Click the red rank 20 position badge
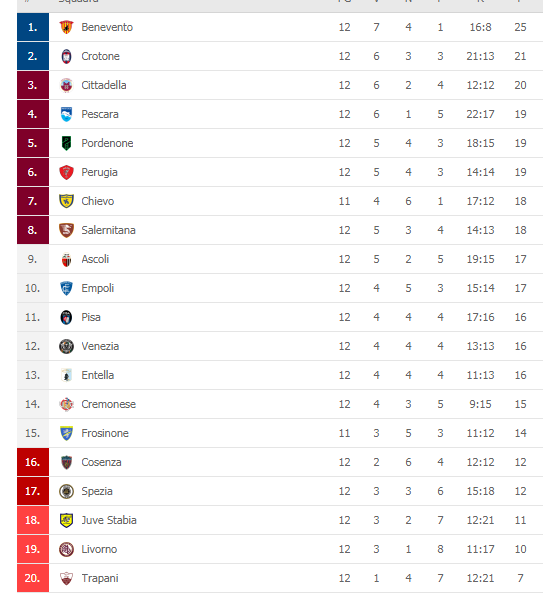 click(x=33, y=578)
